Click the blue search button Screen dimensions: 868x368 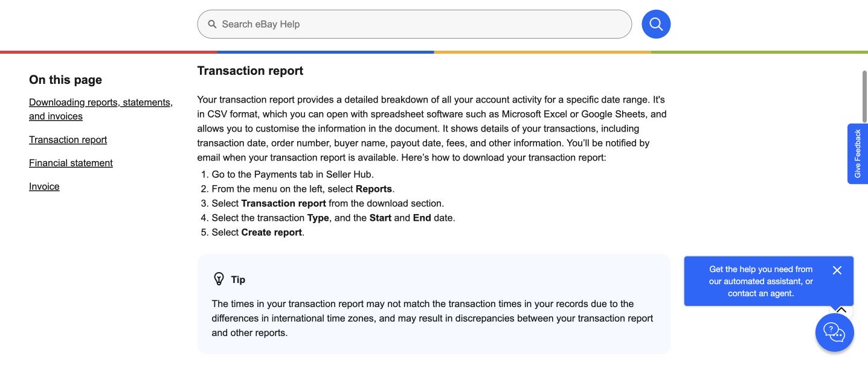click(x=656, y=24)
